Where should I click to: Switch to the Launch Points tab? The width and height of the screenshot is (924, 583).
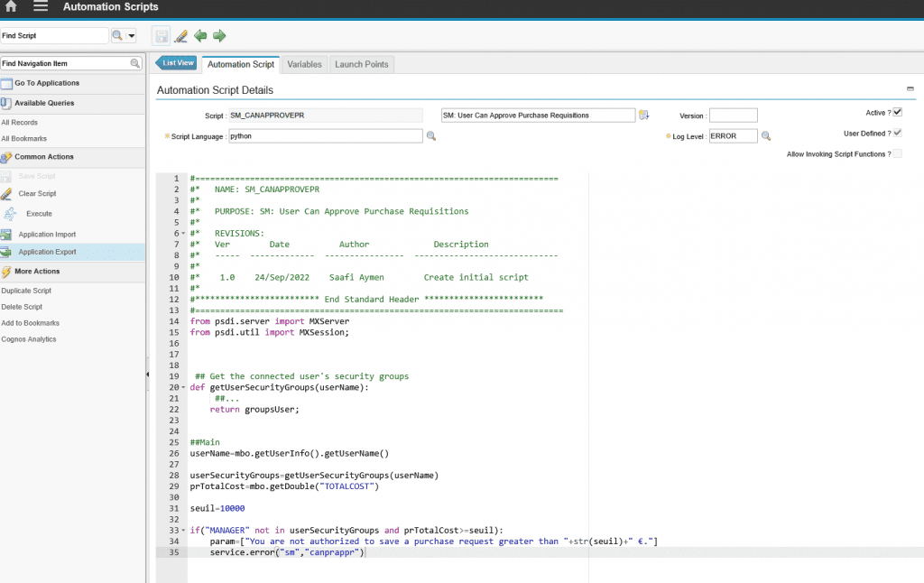pos(362,64)
